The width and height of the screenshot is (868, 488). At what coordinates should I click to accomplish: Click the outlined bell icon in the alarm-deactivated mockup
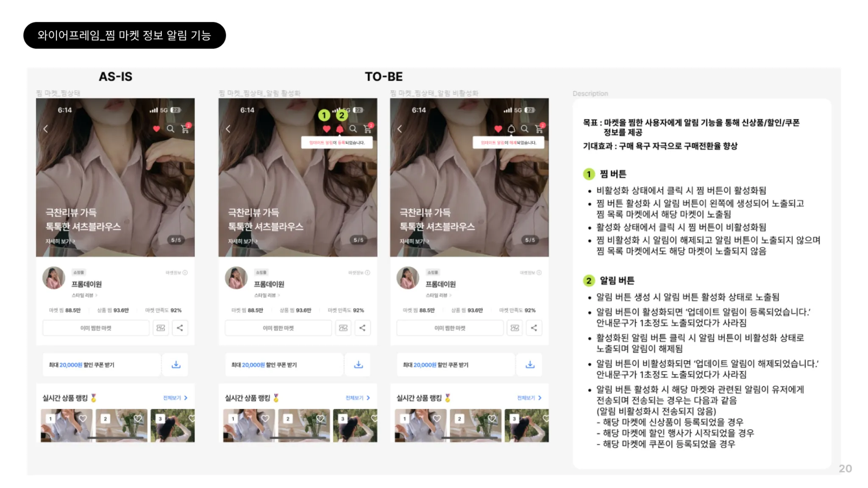coord(512,129)
